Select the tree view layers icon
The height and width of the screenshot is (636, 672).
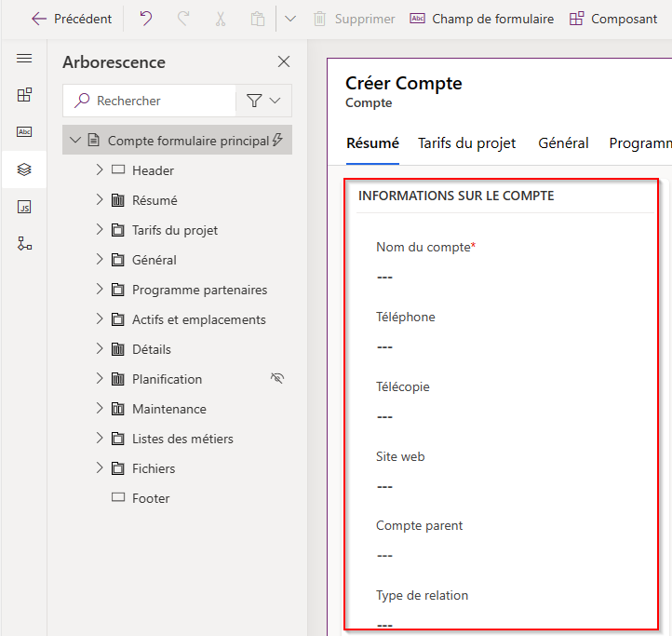tap(24, 169)
